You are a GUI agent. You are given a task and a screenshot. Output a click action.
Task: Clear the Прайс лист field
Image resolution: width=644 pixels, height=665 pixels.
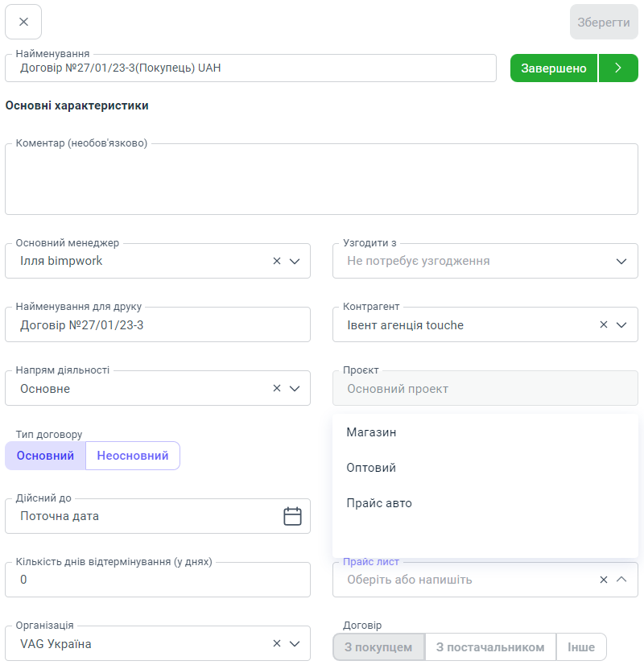pyautogui.click(x=604, y=579)
